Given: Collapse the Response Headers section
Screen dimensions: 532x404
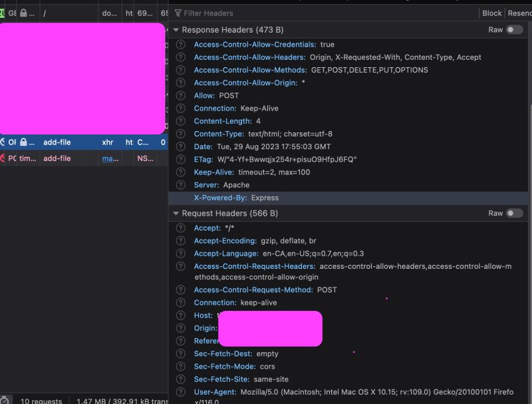Looking at the screenshot, I should tap(176, 30).
